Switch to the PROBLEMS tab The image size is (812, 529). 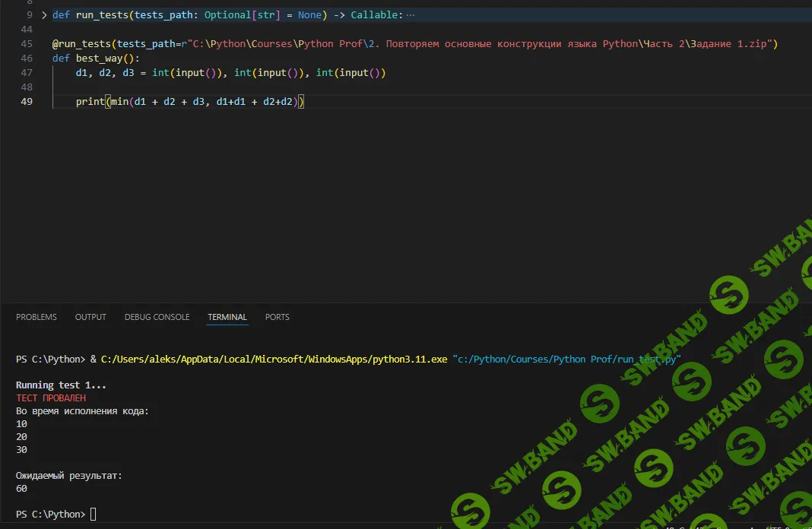click(x=36, y=317)
